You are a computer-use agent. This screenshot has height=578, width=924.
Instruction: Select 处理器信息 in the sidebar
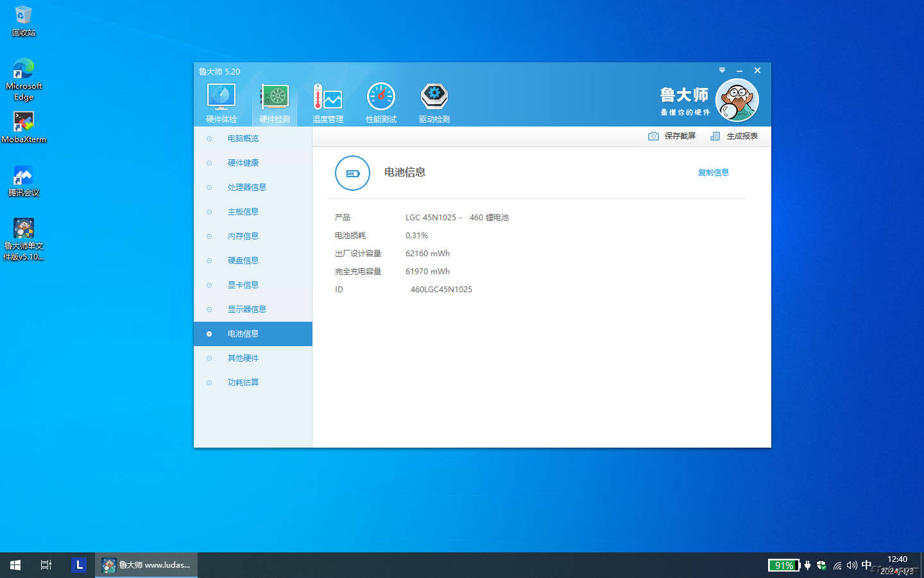246,188
